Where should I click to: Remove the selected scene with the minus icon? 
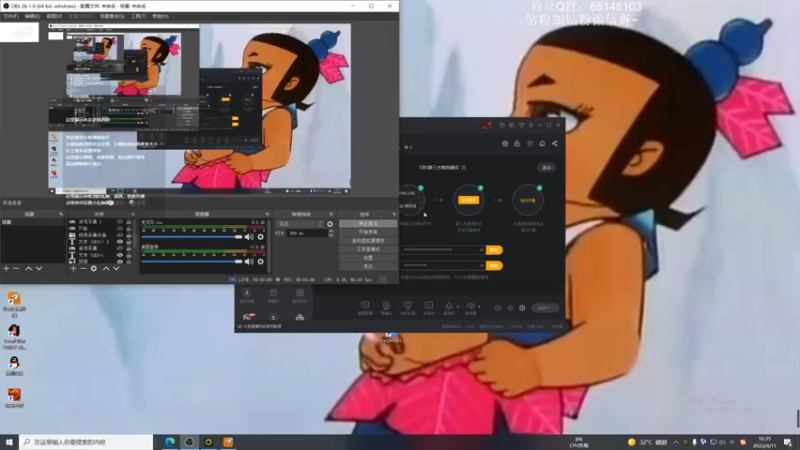16,268
